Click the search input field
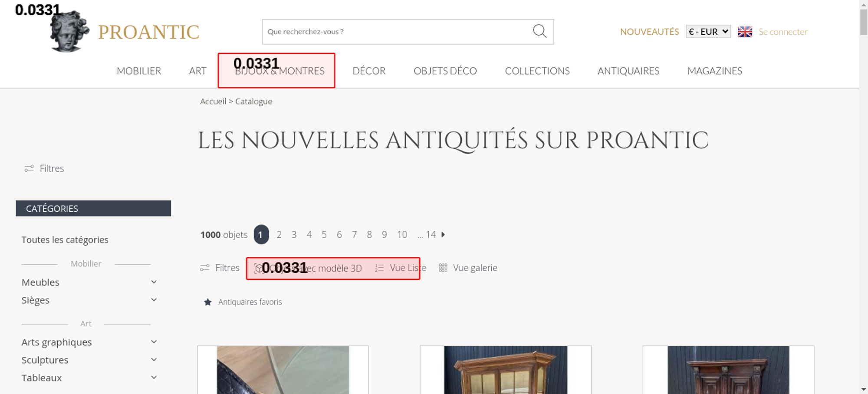868x394 pixels. pyautogui.click(x=395, y=32)
